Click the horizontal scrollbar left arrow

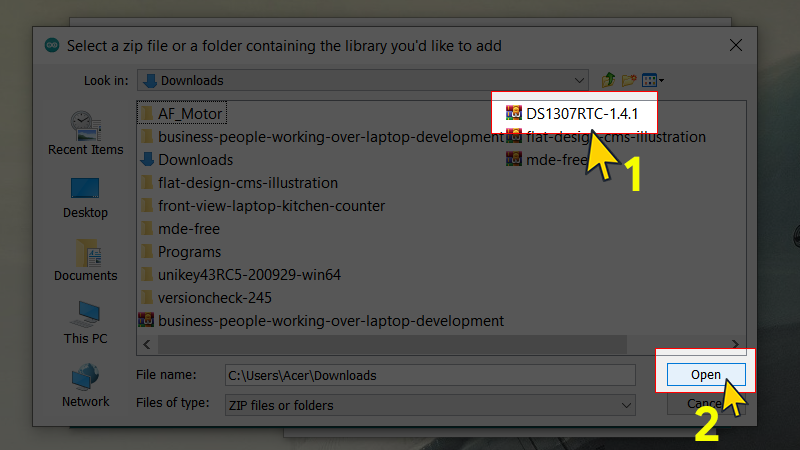pyautogui.click(x=147, y=344)
